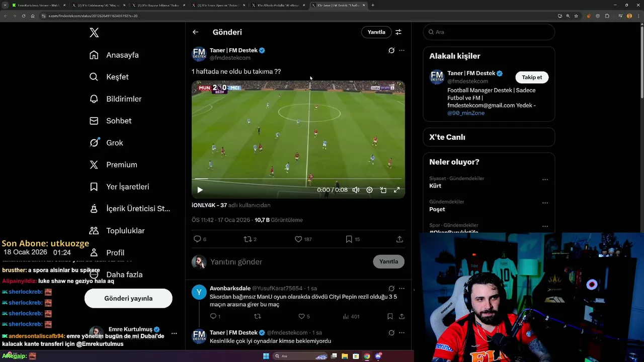Repost the main post

(250, 239)
